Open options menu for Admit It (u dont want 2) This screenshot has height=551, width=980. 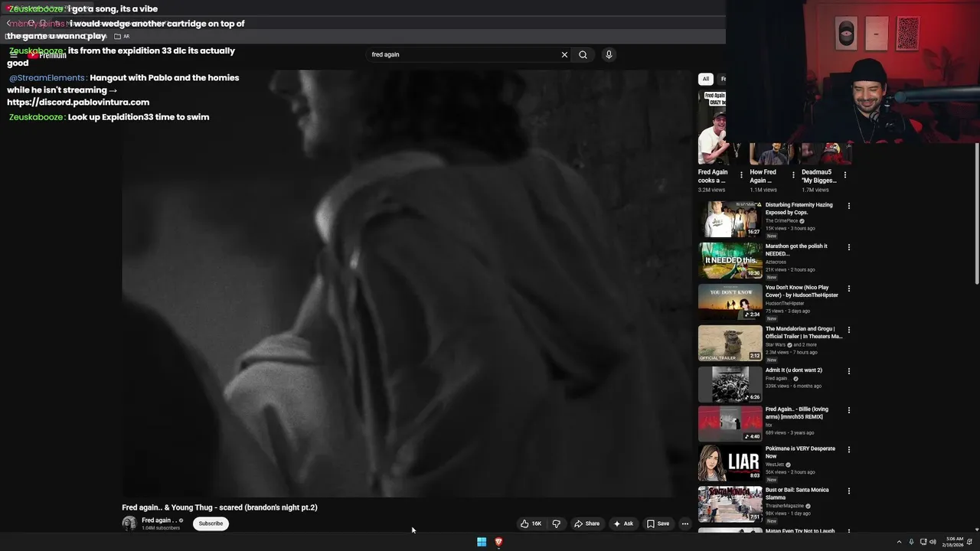[x=848, y=371]
